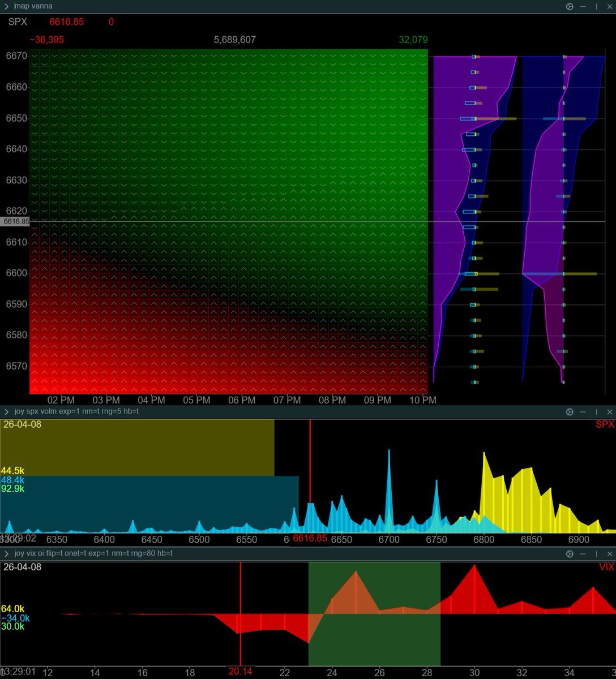Click the 10 PM time label
This screenshot has height=679, width=616.
pos(423,400)
